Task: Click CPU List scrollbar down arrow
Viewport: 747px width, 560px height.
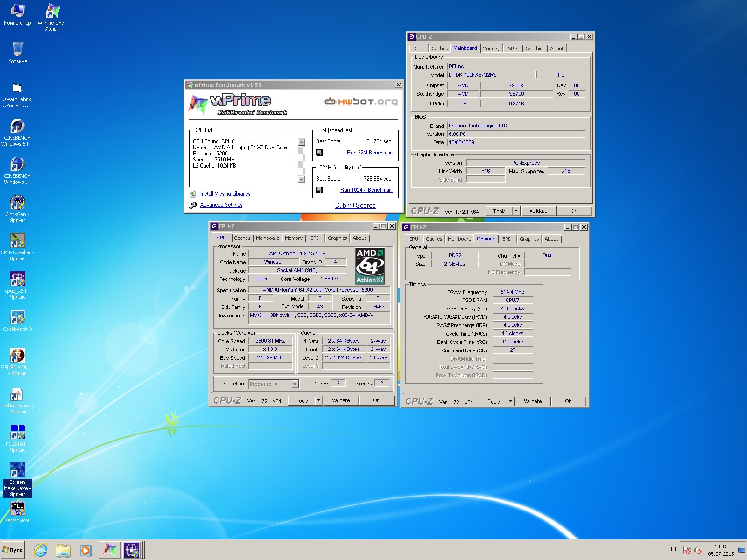Action: 302,180
